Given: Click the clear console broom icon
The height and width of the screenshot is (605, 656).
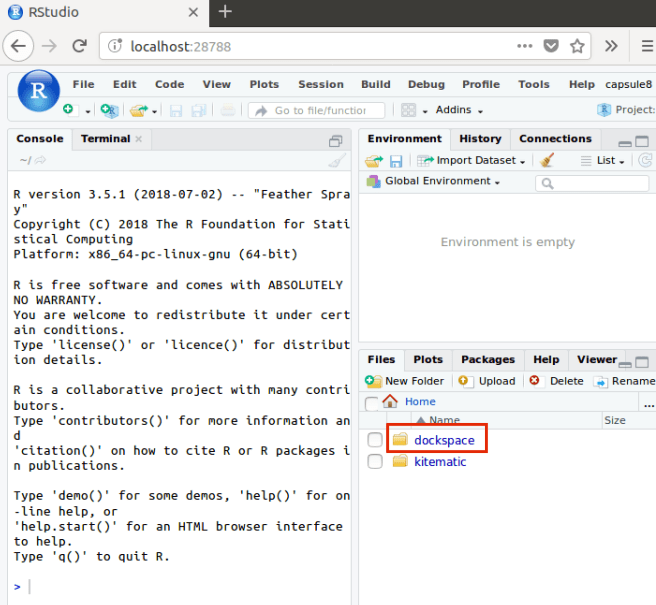Looking at the screenshot, I should [x=337, y=160].
